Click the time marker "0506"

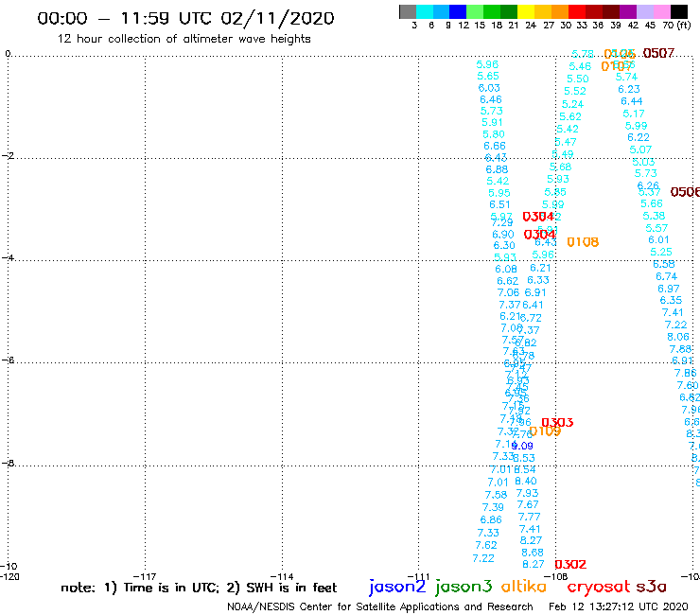pyautogui.click(x=685, y=192)
